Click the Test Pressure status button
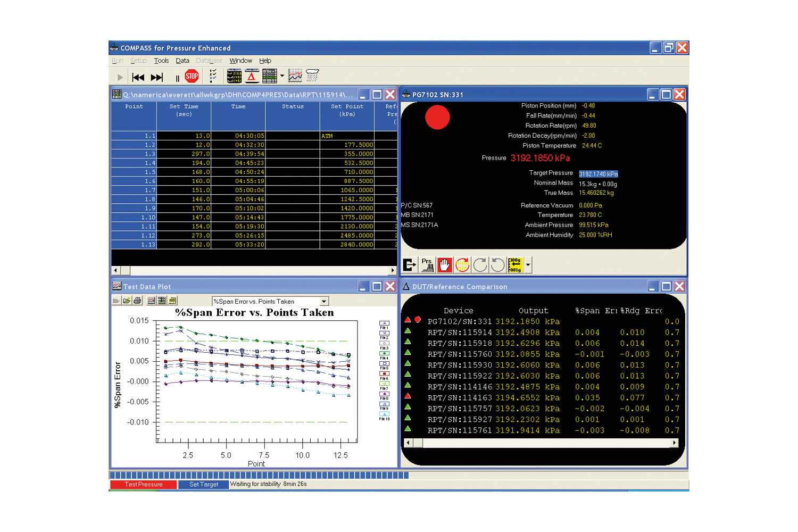 click(x=143, y=484)
